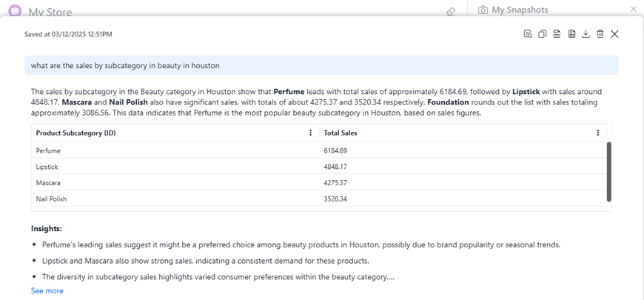Screen dimensions: 644x300
Task: Delete this snapshot with the trash icon
Action: click(x=600, y=34)
